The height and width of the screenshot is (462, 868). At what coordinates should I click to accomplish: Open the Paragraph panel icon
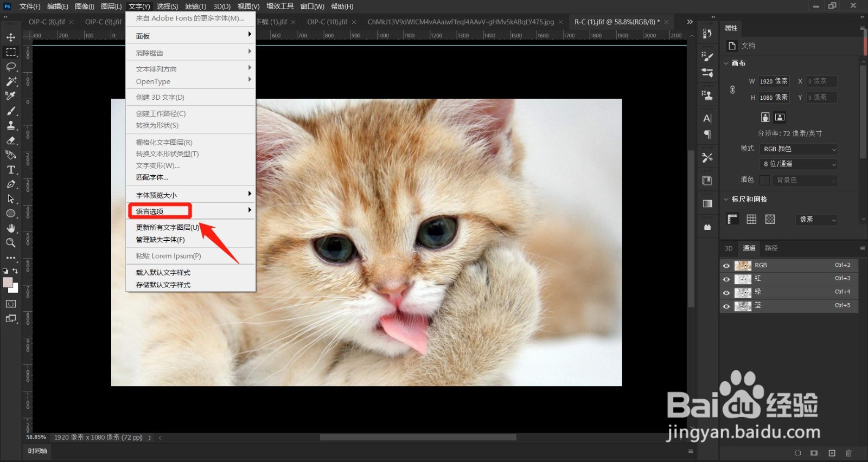707,134
